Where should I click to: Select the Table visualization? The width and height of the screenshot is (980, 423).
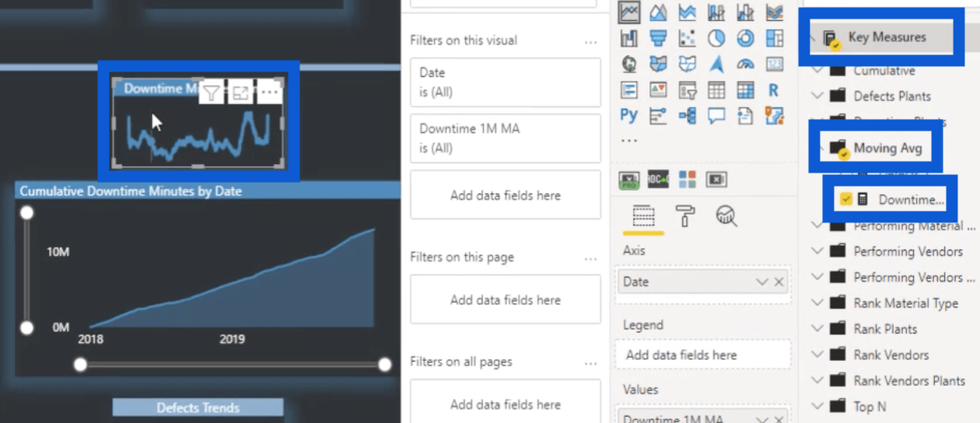point(716,89)
